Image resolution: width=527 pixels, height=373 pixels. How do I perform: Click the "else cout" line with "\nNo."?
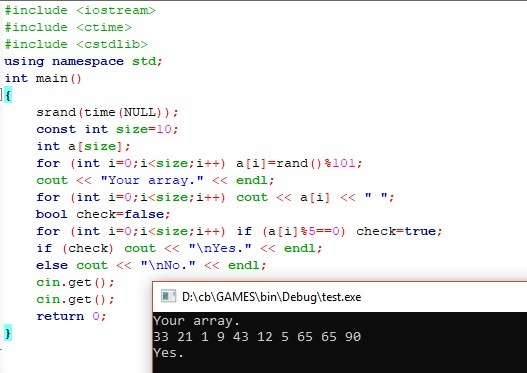pyautogui.click(x=151, y=265)
